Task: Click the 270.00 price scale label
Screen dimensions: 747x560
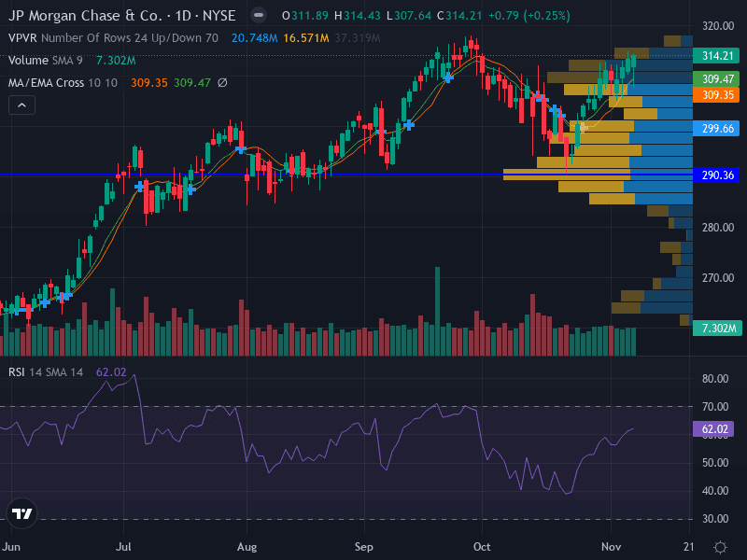Action: pos(717,277)
